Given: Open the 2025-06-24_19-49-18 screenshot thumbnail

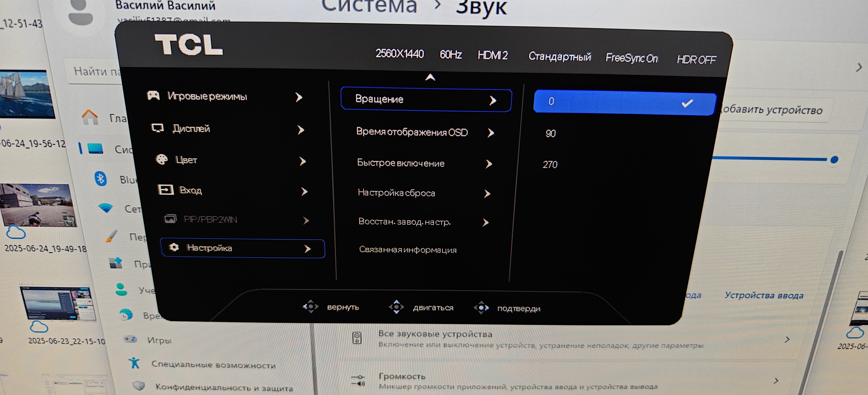Looking at the screenshot, I should [39, 206].
